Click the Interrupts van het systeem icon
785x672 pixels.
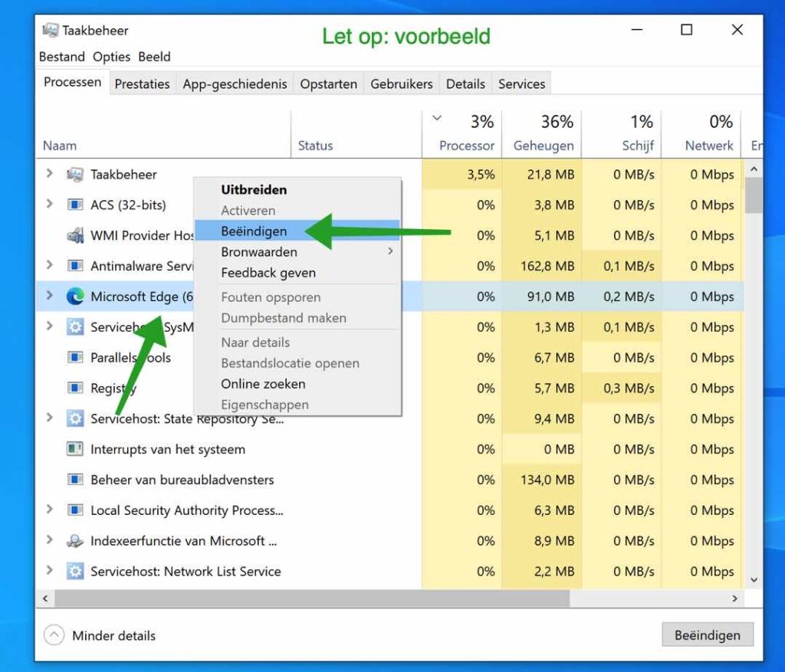click(x=74, y=450)
